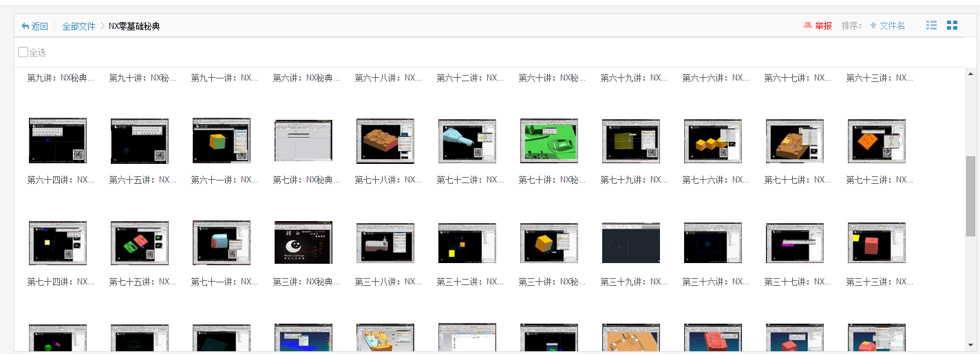Viewport: 980px width, 354px height.
Task: Click the scrollbar up arrow
Action: point(970,73)
